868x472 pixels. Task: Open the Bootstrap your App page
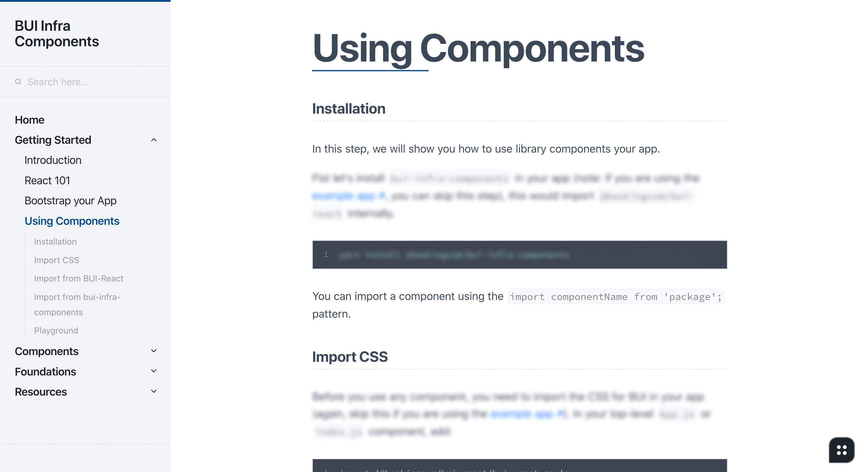click(x=70, y=200)
